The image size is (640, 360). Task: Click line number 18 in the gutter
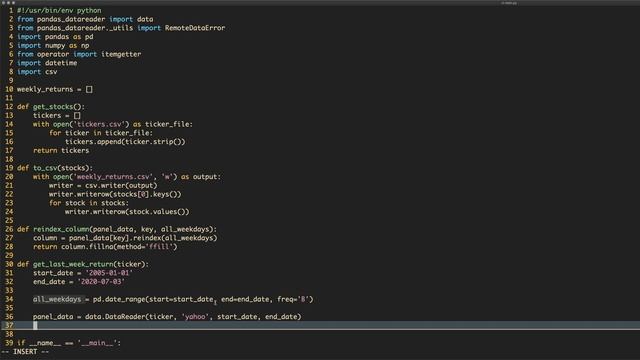[x=9, y=159]
